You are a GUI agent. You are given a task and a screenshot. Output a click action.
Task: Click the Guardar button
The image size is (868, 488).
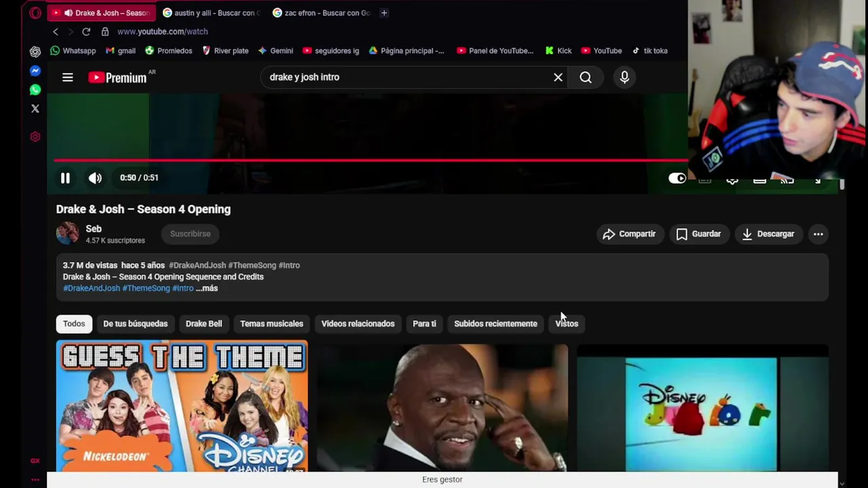[x=698, y=234]
